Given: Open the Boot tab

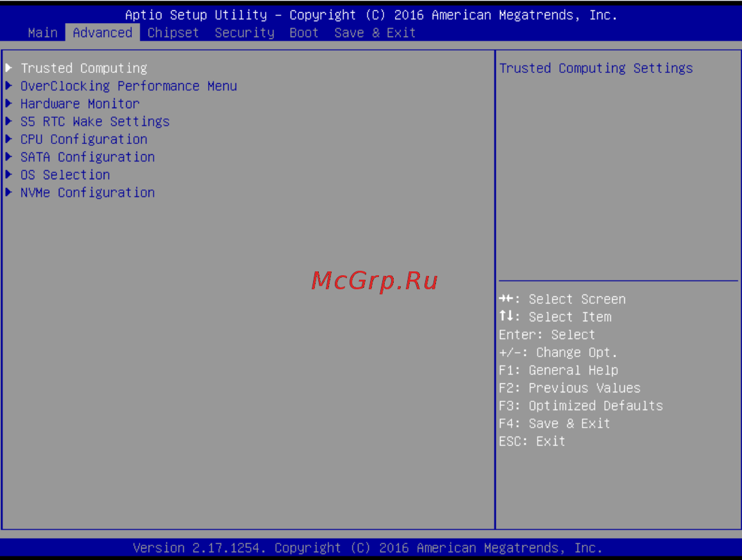Looking at the screenshot, I should [304, 33].
